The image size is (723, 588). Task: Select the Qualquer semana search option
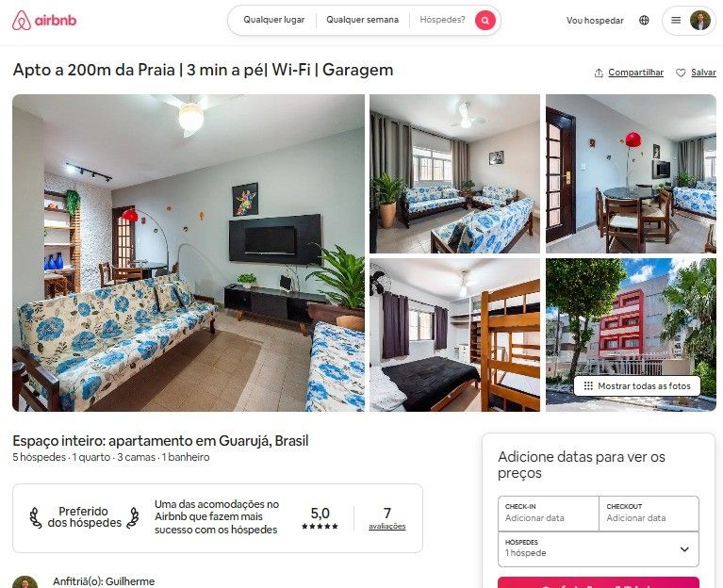coord(362,20)
